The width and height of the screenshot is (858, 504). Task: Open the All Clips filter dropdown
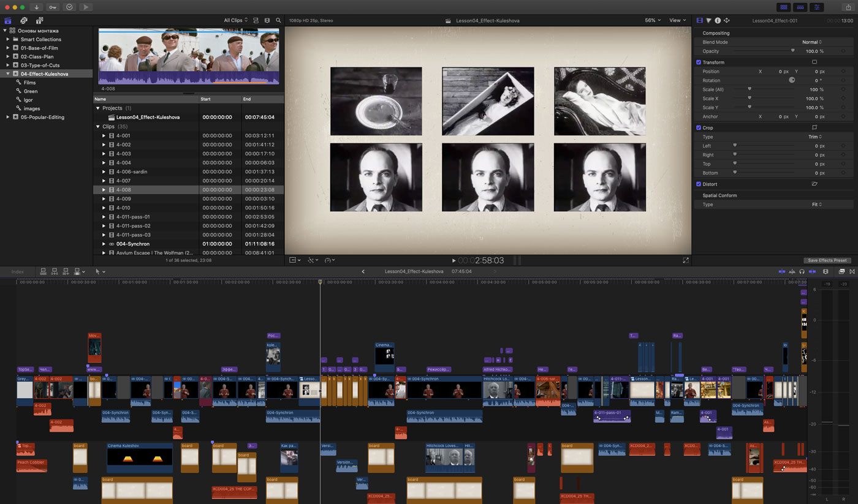point(236,20)
